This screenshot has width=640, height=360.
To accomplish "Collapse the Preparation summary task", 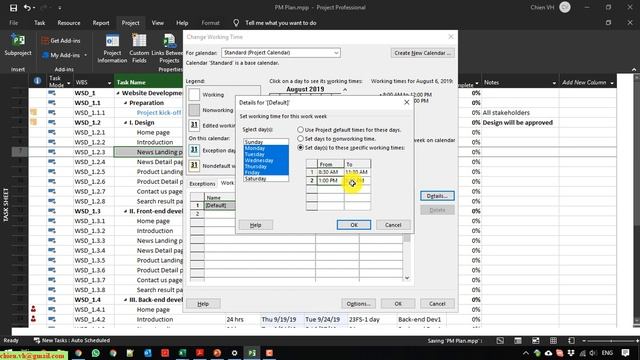I will (126, 103).
